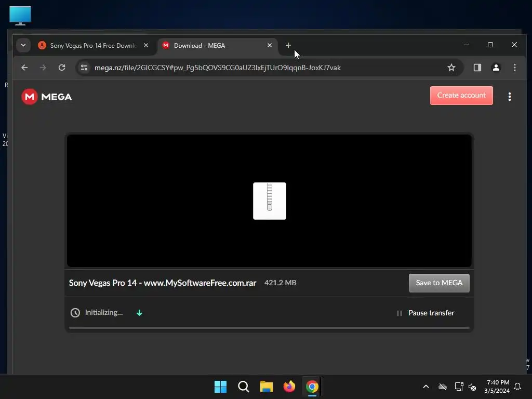This screenshot has width=532, height=399.
Task: Click the OneDrive cloud tray icon
Action: coord(443,387)
